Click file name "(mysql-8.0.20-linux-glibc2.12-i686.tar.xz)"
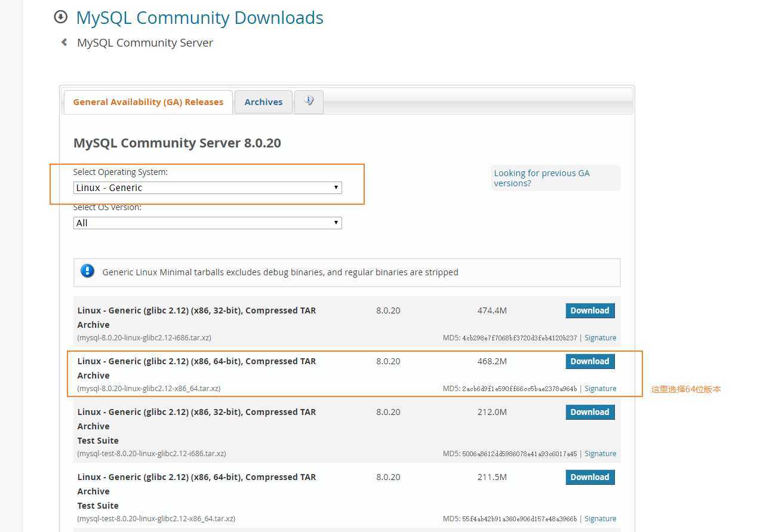Image resolution: width=760 pixels, height=532 pixels. coord(144,338)
